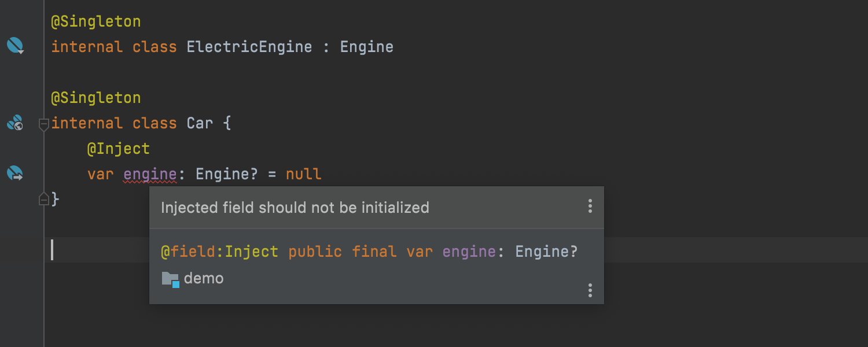The height and width of the screenshot is (347, 868).
Task: Click the injection gutter icon beside var engine
Action: [15, 172]
